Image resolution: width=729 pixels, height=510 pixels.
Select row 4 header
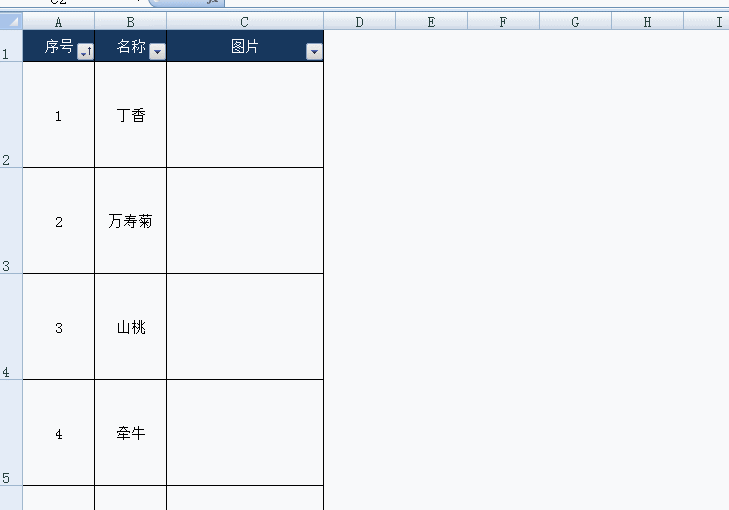(x=11, y=327)
